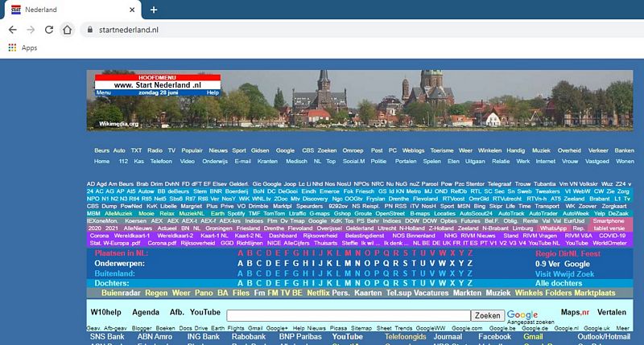Open the Wonen category link
The height and width of the screenshot is (345, 644).
(x=625, y=161)
